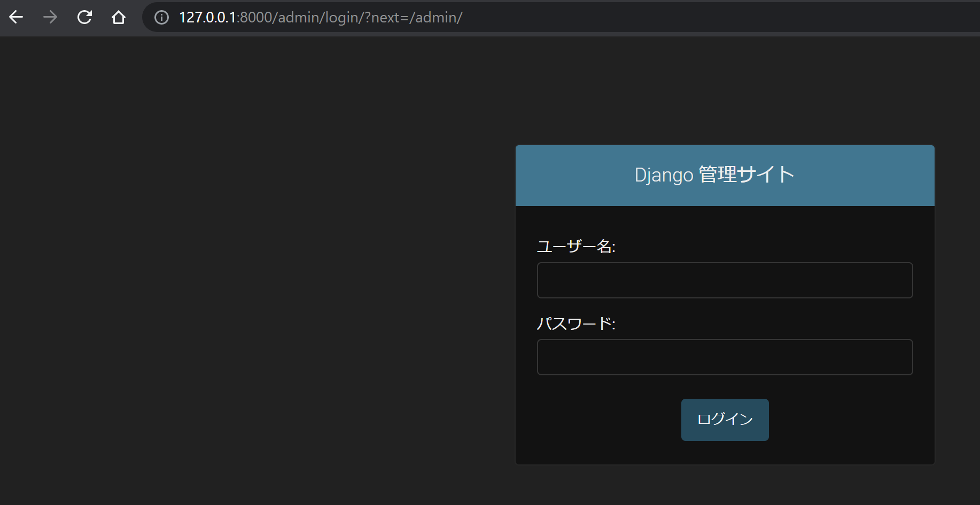The width and height of the screenshot is (980, 505).
Task: Click the login form panel
Action: click(725, 331)
